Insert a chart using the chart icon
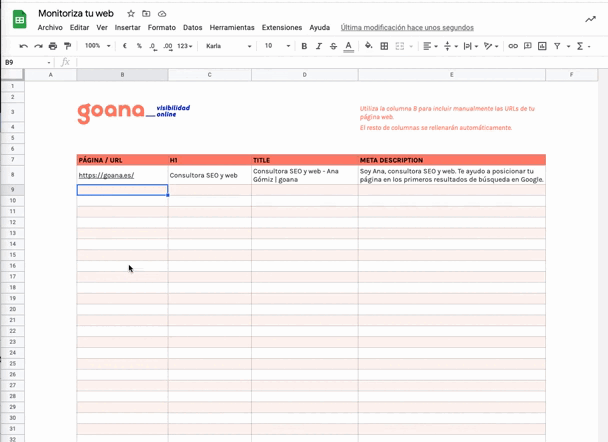608x442 pixels. pos(542,46)
